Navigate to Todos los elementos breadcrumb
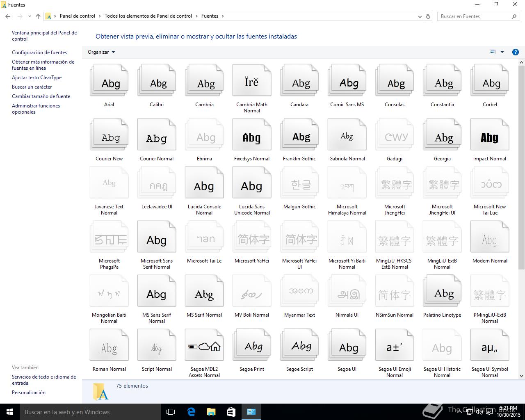 148,16
